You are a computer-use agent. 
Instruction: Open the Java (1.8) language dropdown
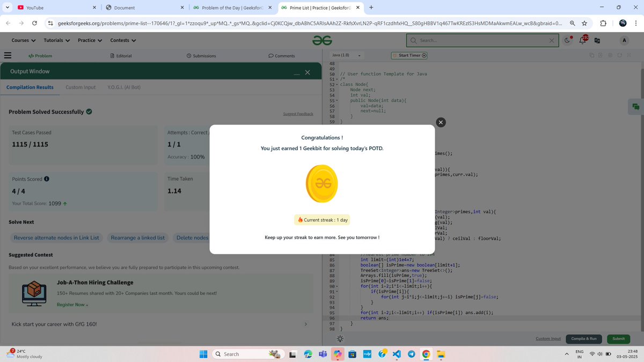click(x=346, y=55)
